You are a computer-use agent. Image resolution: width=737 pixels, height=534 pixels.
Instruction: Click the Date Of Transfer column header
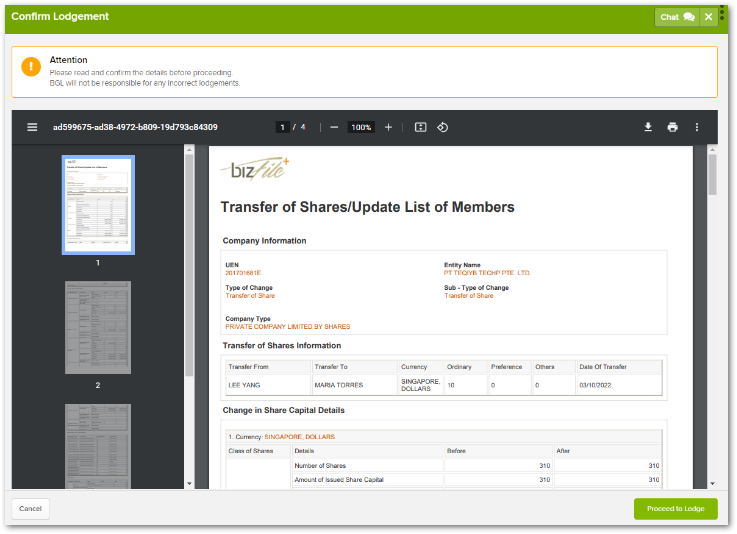(603, 367)
